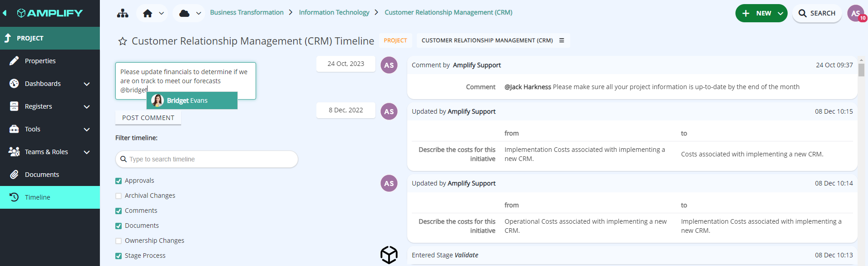Click the cube icon beside Entered Stage Validate
Image resolution: width=868 pixels, height=266 pixels.
point(389,255)
